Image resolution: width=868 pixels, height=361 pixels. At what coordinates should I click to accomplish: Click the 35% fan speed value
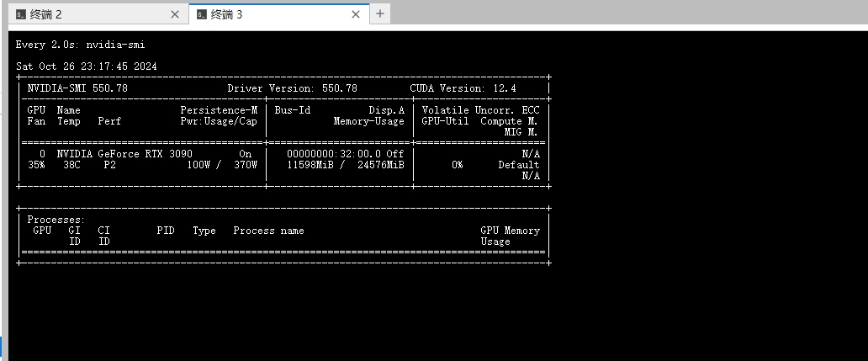click(36, 165)
